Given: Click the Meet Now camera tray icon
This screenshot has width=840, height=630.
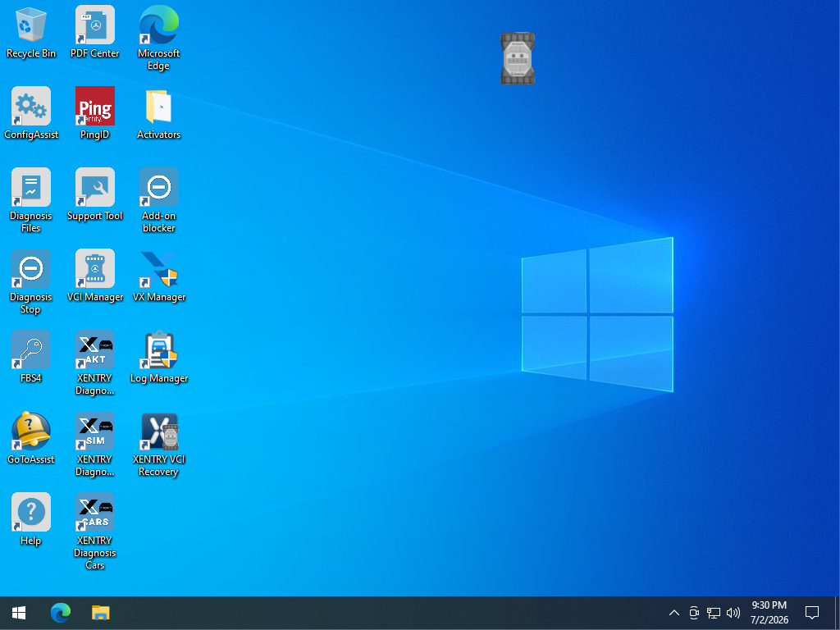Looking at the screenshot, I should pyautogui.click(x=694, y=612).
